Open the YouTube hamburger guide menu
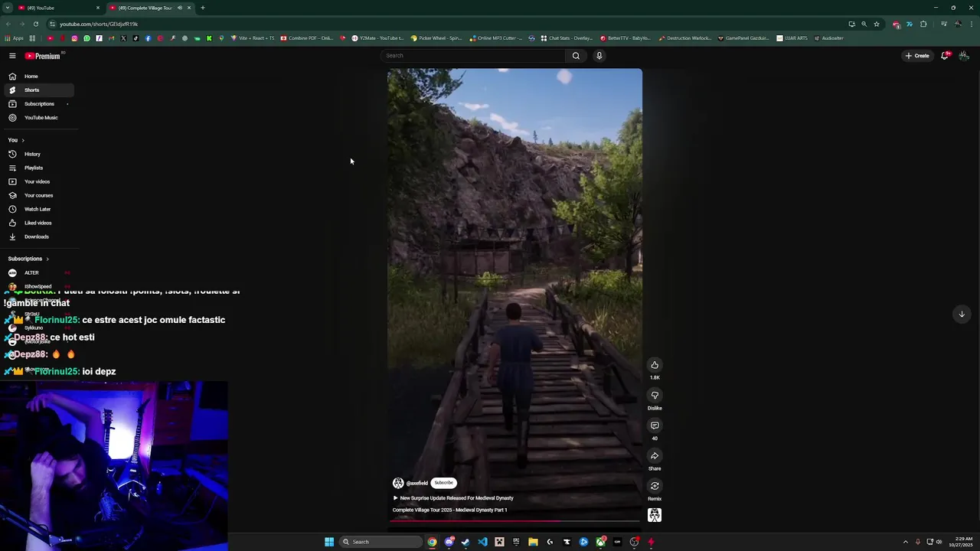Screen dimensions: 980x551 [x=12, y=56]
